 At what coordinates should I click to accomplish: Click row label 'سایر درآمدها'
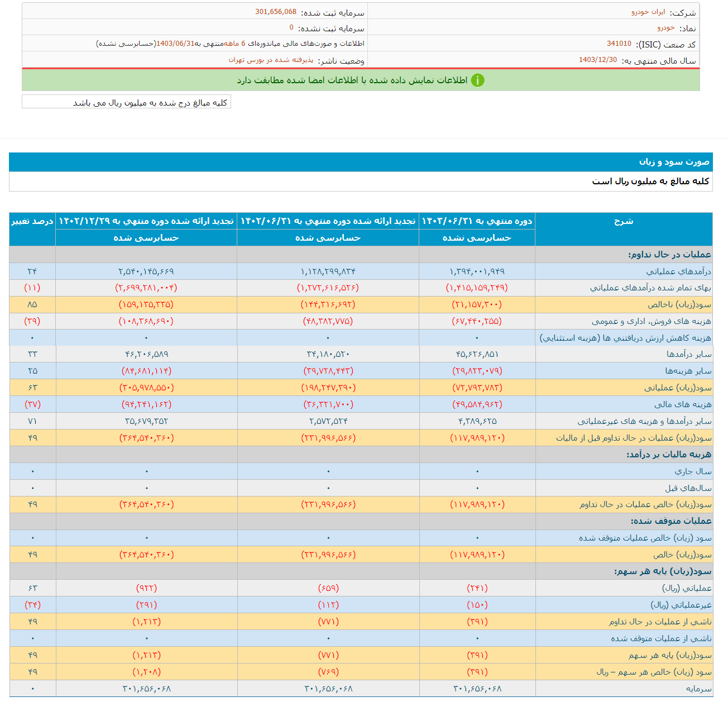(689, 354)
